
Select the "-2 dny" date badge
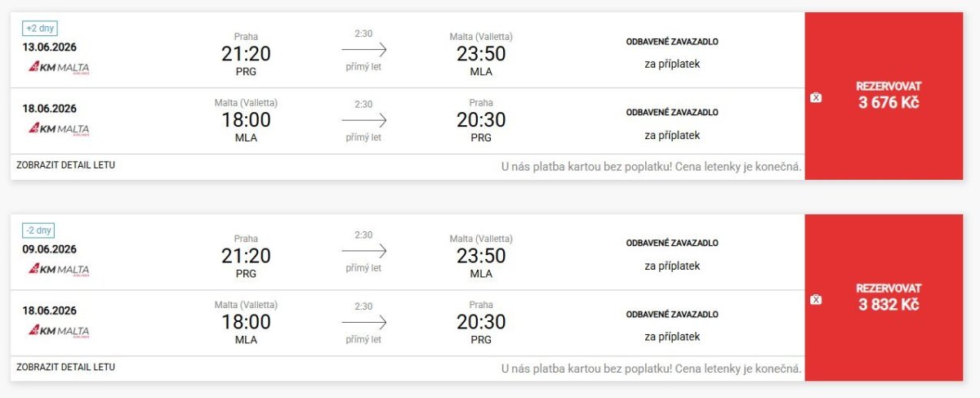tap(39, 230)
